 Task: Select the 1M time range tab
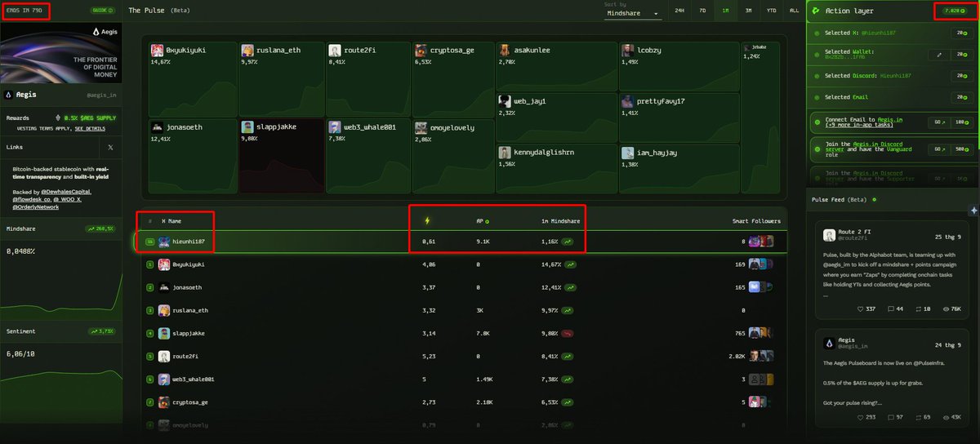pos(725,11)
